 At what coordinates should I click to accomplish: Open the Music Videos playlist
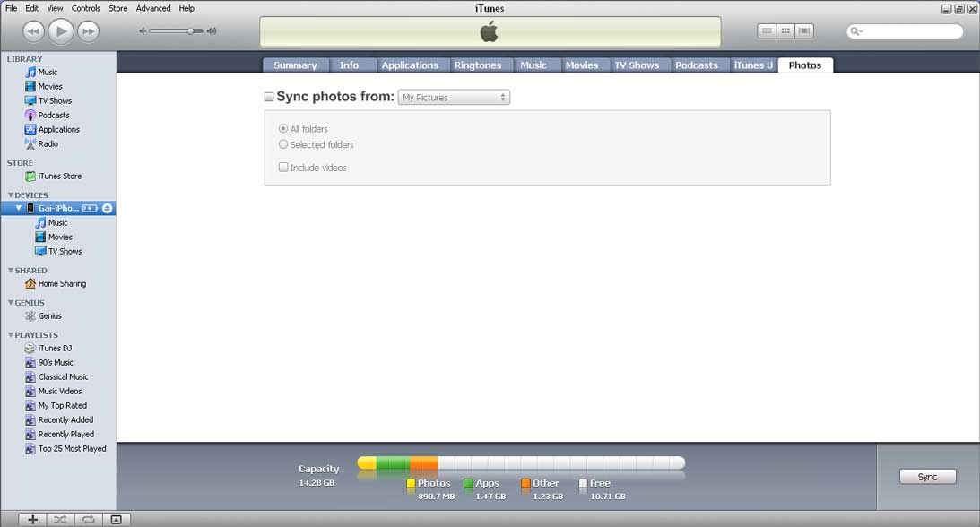coord(60,391)
